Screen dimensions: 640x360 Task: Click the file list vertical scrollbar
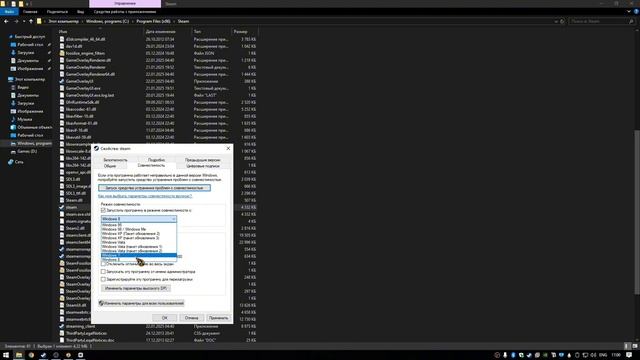click(x=637, y=212)
